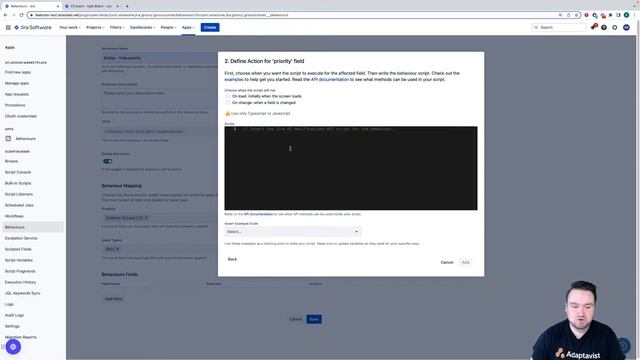This screenshot has height=360, width=640.
Task: Open the Chrome three-dot menu
Action: pos(635,15)
